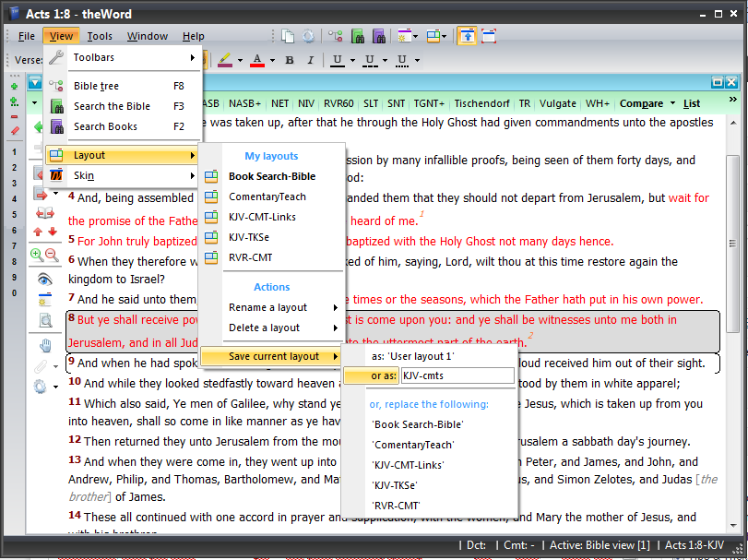
Task: Open the Window menu
Action: 148,36
